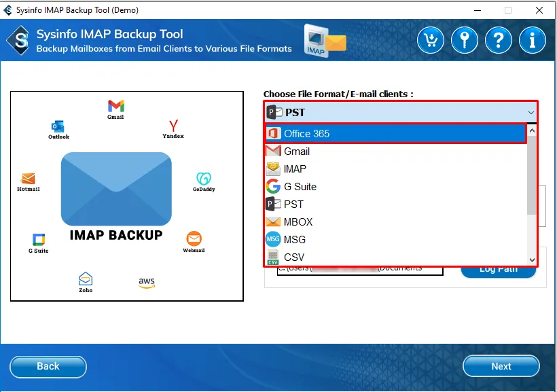557x392 pixels.
Task: Click the CSV file icon in list
Action: (x=273, y=257)
